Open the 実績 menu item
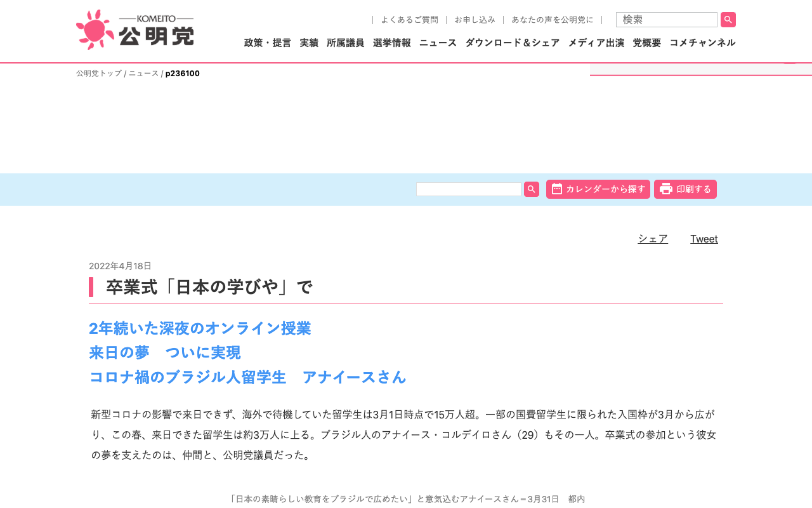The width and height of the screenshot is (812, 508). pos(309,43)
